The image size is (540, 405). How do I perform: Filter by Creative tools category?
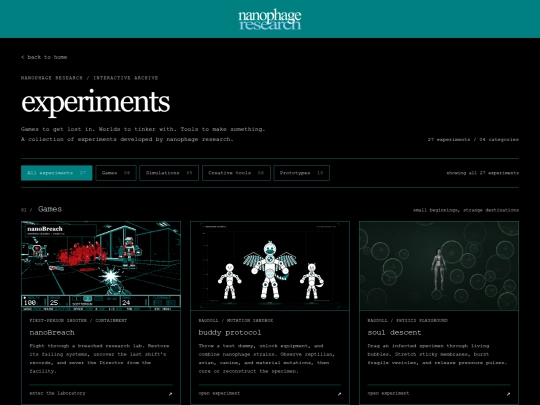tap(236, 173)
